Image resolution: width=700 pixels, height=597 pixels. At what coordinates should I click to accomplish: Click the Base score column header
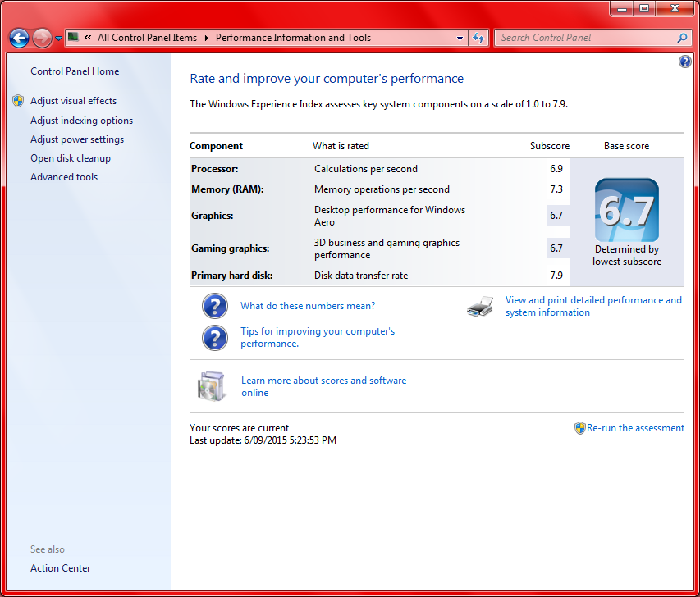point(626,146)
